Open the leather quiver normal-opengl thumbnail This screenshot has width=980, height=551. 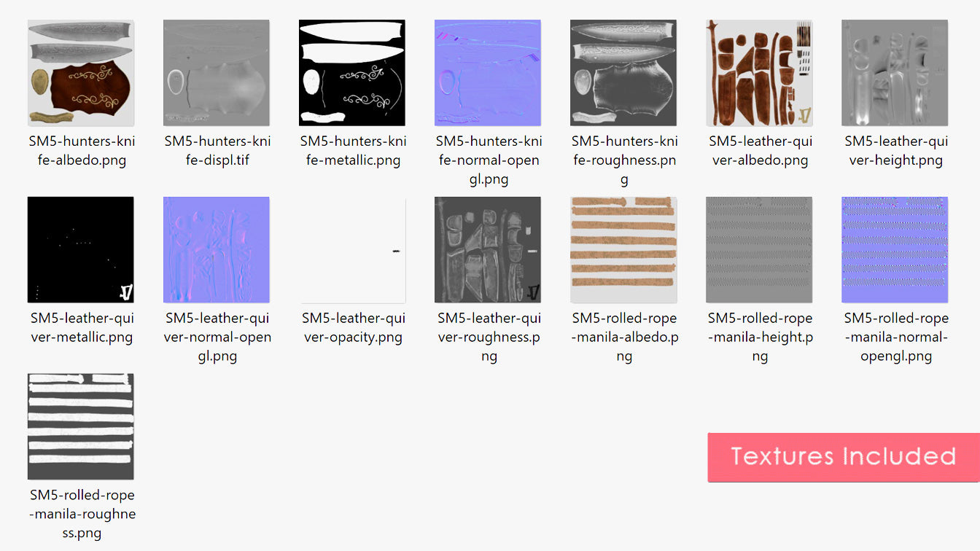pyautogui.click(x=217, y=250)
